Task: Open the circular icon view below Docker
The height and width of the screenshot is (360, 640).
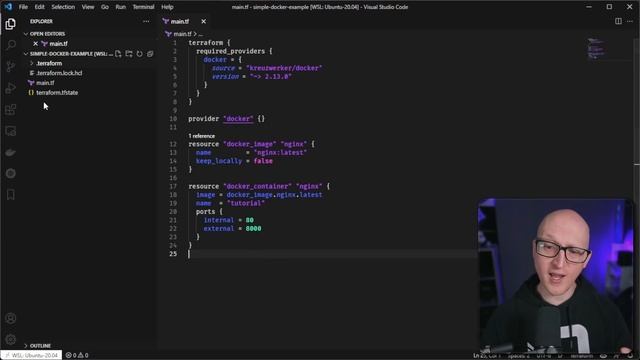Action: pyautogui.click(x=11, y=173)
